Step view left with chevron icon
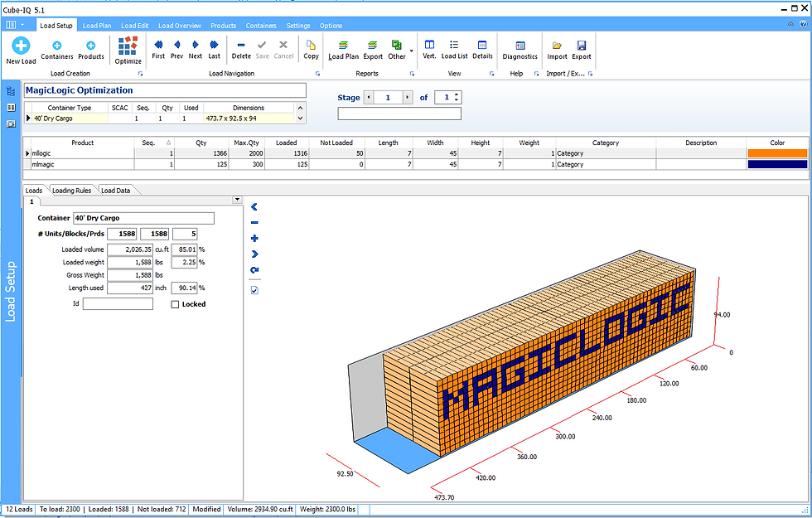This screenshot has width=812, height=518. (254, 206)
